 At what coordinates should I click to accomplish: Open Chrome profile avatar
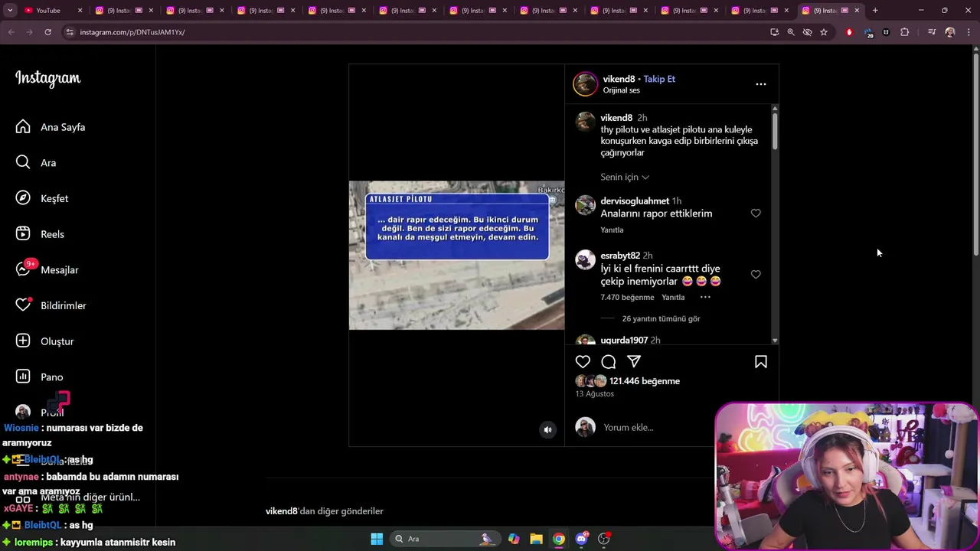[x=950, y=32]
